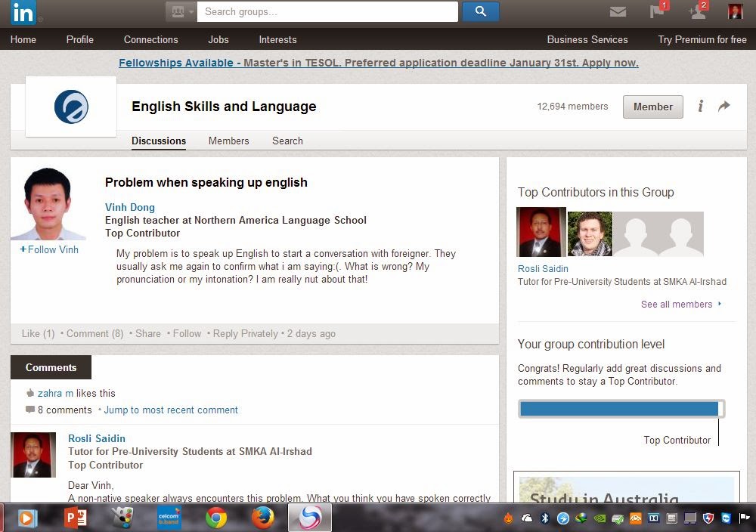
Task: Click Reply Privately
Action: [246, 333]
